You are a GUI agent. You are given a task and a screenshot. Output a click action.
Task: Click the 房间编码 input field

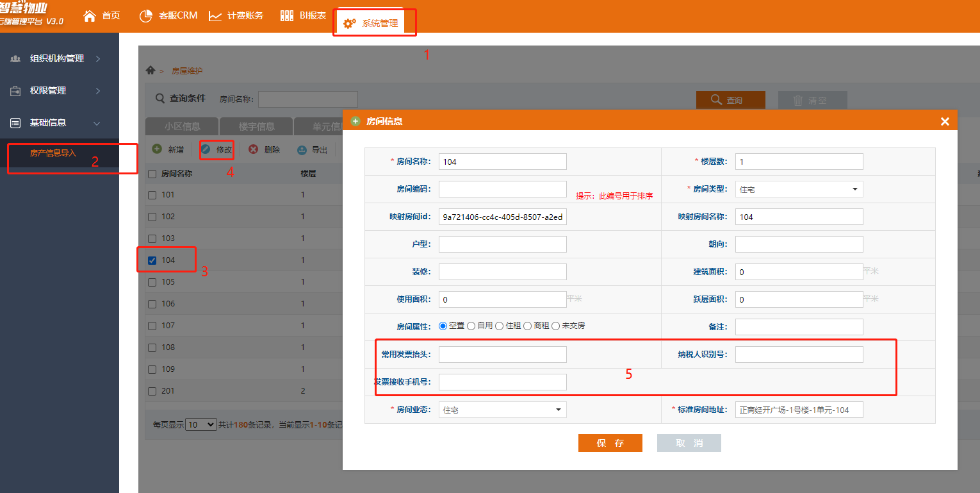pyautogui.click(x=502, y=189)
